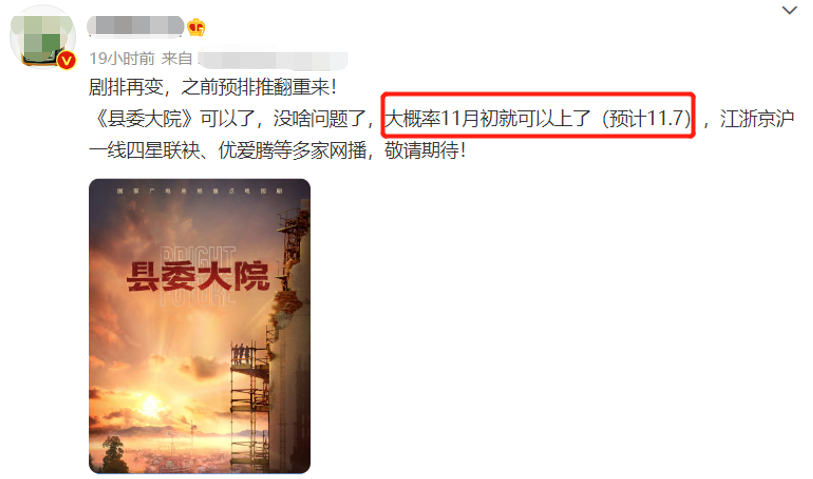
Task: Click the 江浙京沪 text
Action: (x=757, y=119)
